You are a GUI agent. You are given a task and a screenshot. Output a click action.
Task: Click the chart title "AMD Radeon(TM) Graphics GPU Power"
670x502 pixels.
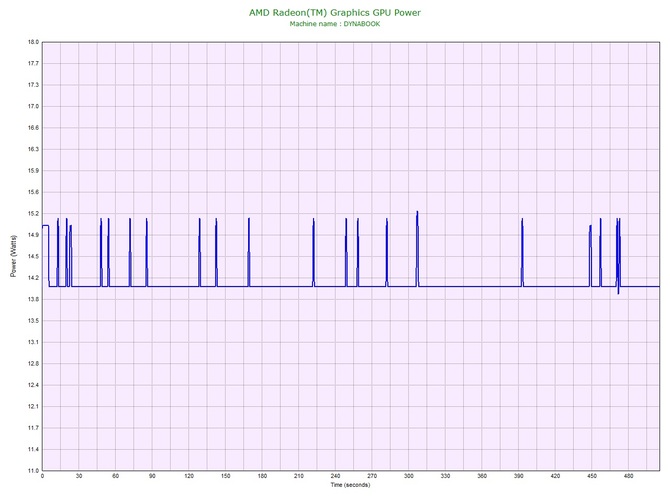click(334, 13)
